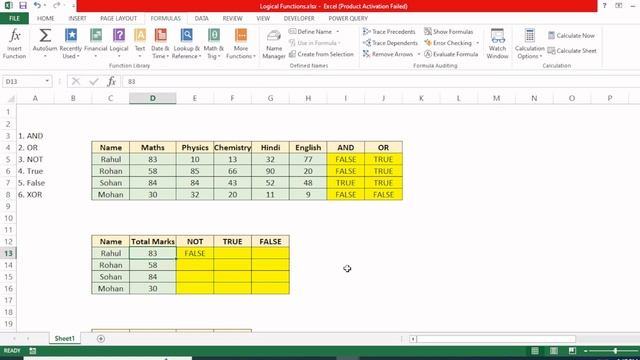Open Financial functions library

pyautogui.click(x=96, y=44)
